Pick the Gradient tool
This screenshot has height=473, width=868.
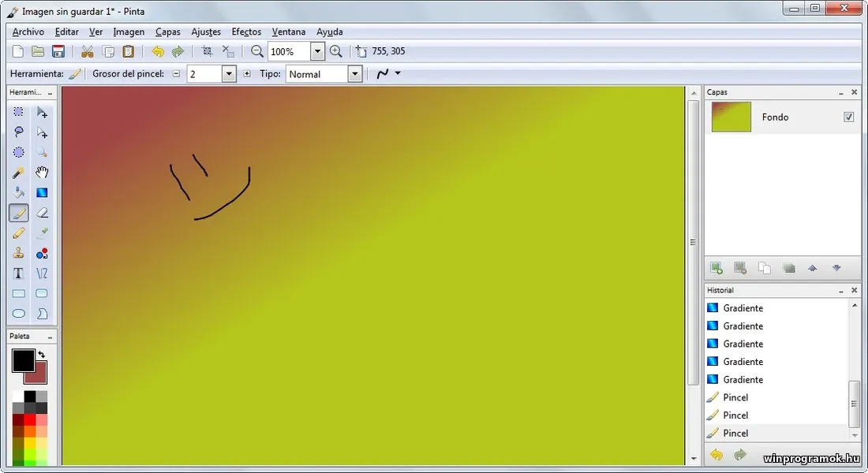coord(42,192)
